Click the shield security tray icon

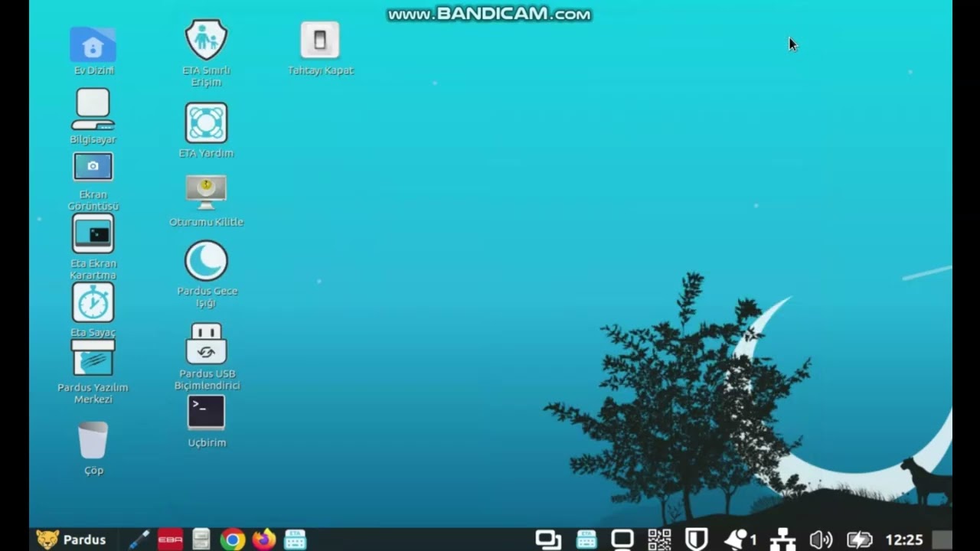(696, 540)
